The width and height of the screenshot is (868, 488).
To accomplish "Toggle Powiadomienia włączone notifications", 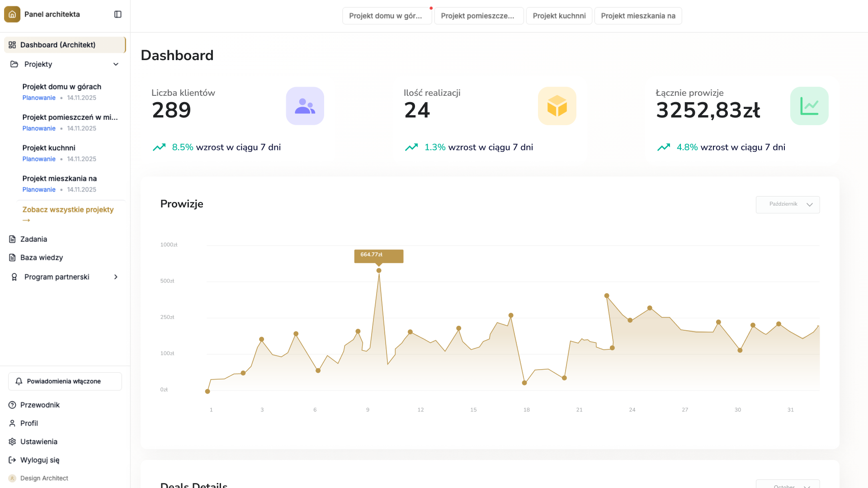I will [65, 381].
